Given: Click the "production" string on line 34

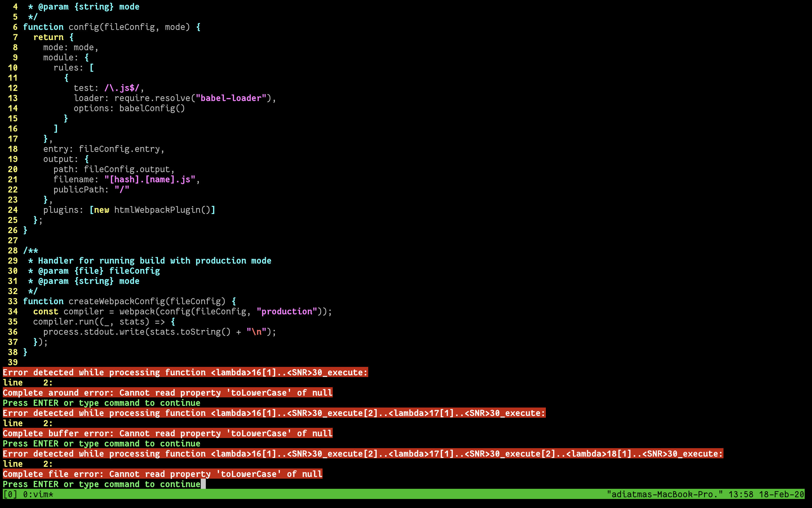Looking at the screenshot, I should pyautogui.click(x=287, y=312).
